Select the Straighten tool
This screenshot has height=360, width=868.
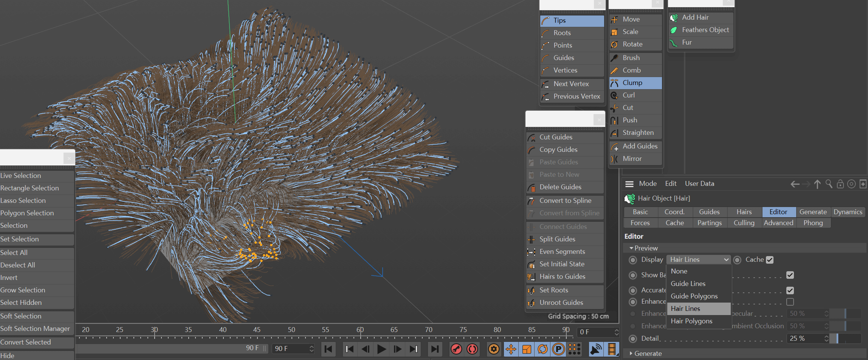coord(635,133)
